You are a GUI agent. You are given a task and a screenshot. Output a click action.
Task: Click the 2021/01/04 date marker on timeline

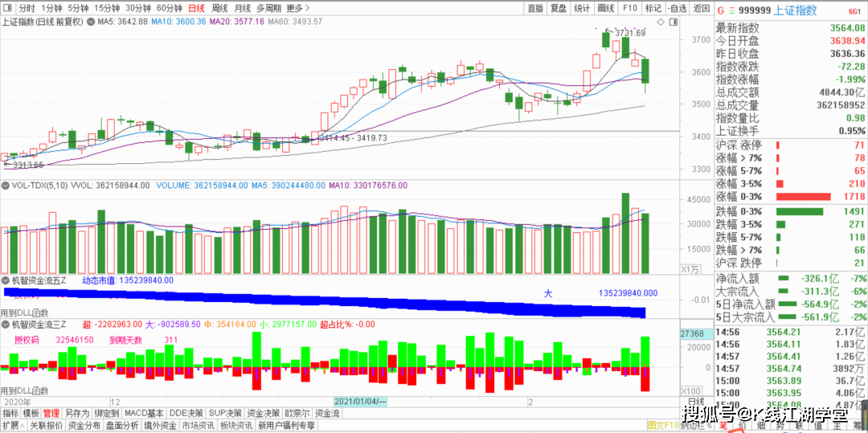pyautogui.click(x=361, y=401)
